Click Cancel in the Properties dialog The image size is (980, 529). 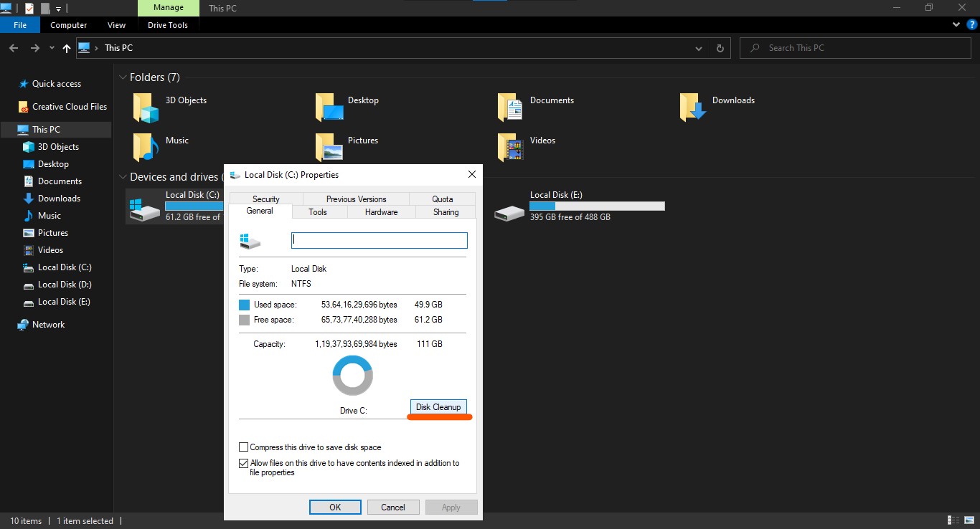point(393,507)
